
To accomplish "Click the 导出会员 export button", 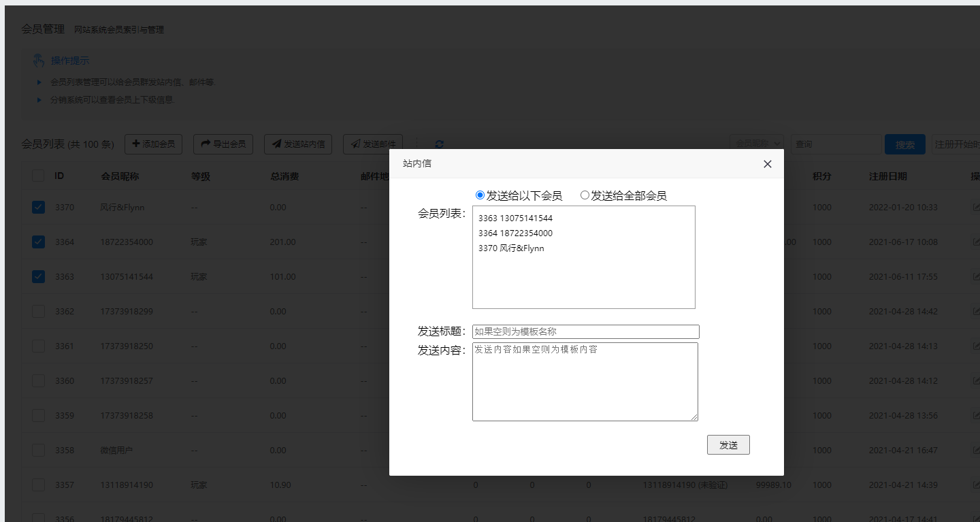I will [223, 144].
